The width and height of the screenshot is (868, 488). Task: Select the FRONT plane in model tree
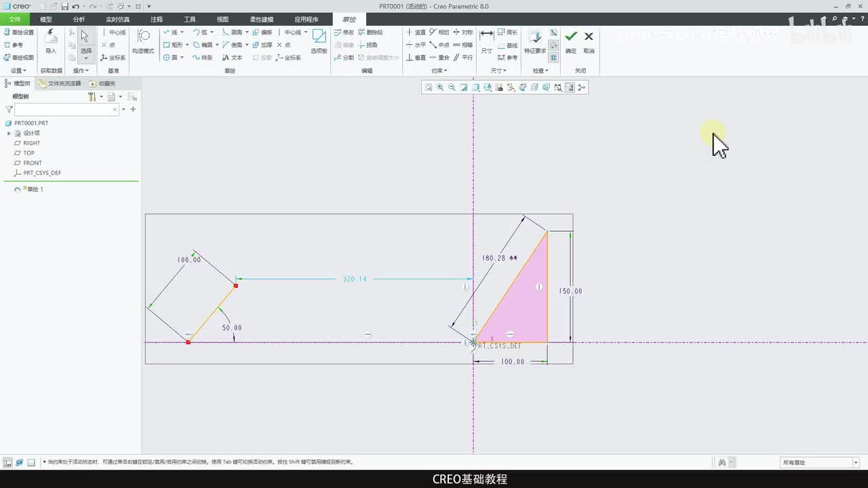pos(28,163)
